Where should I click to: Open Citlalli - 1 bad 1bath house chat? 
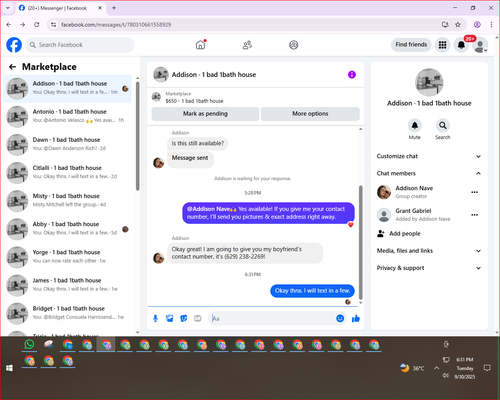click(67, 172)
